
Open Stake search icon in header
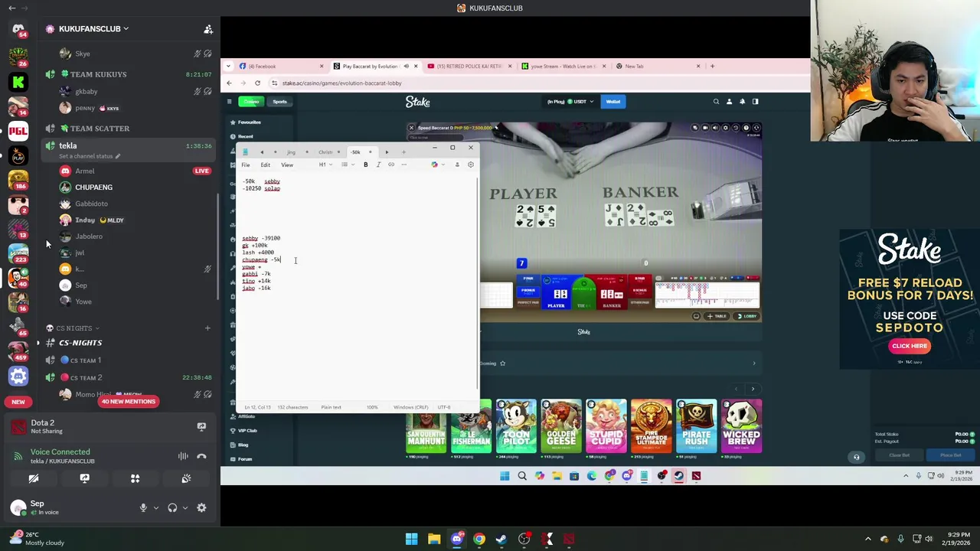(x=716, y=101)
